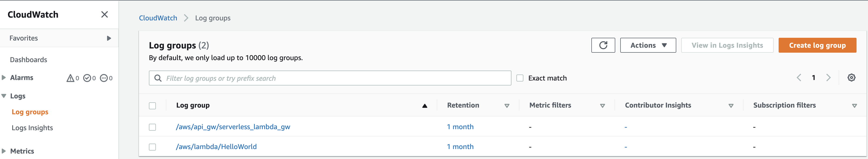868x159 pixels.
Task: Expand the Metrics navigation section
Action: click(x=4, y=151)
